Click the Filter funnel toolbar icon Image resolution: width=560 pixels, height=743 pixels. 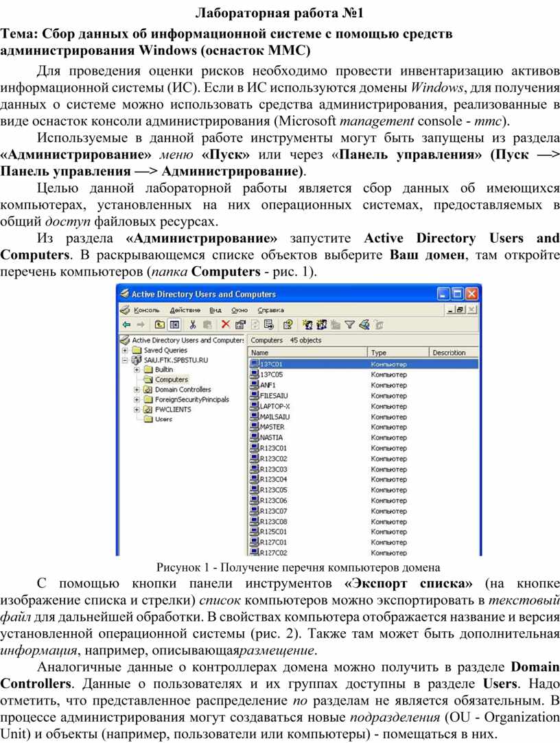point(349,325)
